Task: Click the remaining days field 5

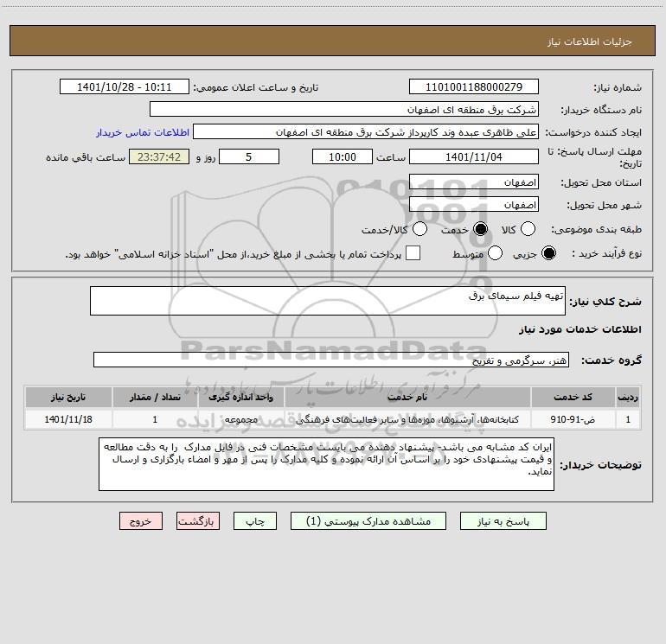Action: tap(249, 156)
